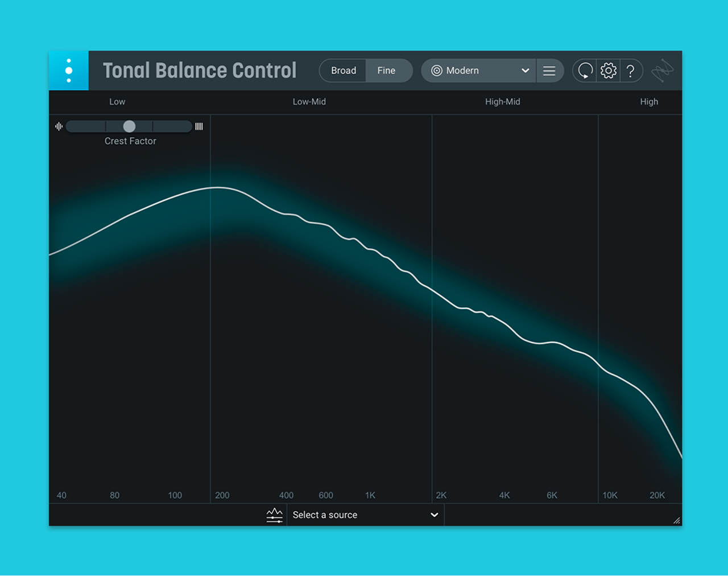Click the 2K frequency label
The image size is (728, 576).
(441, 495)
